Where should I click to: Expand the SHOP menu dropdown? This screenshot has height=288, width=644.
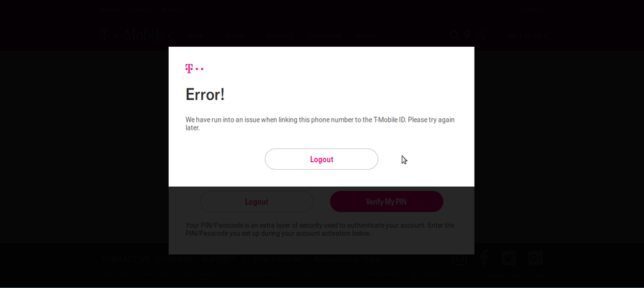[198, 36]
